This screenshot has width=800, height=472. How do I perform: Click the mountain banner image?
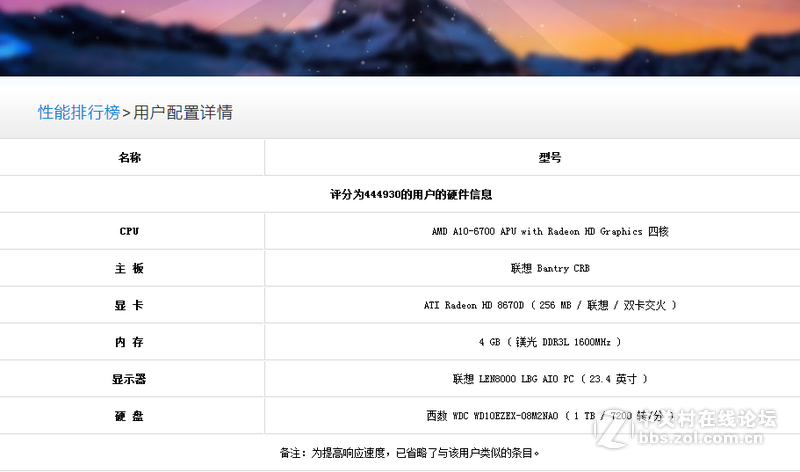point(400,38)
